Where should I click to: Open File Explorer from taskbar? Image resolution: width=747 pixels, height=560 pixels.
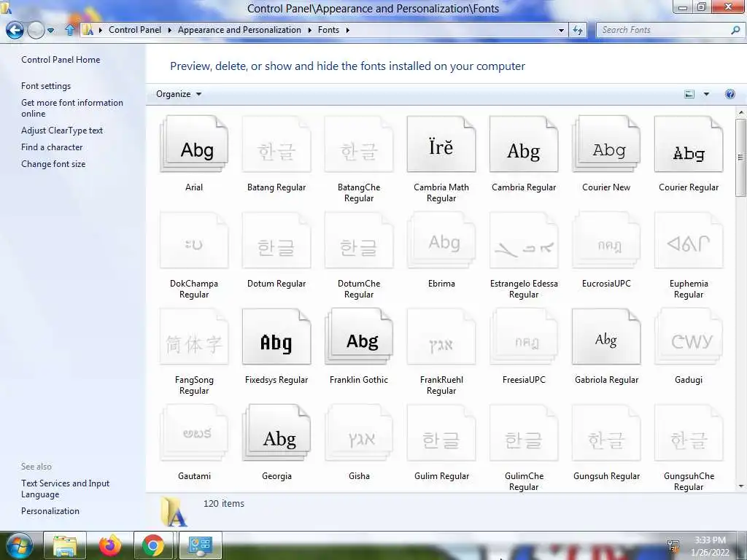click(65, 545)
